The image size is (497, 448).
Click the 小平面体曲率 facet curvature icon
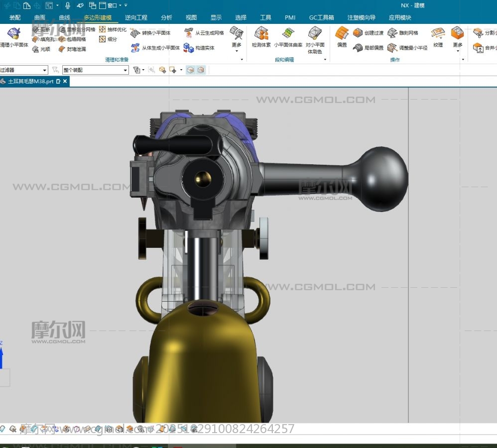point(288,34)
